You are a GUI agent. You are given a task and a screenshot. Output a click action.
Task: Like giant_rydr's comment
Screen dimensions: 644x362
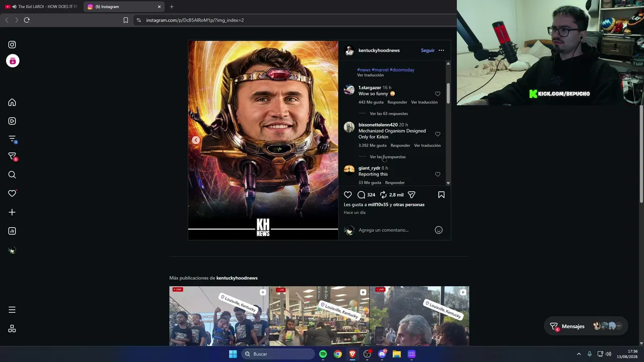(x=438, y=174)
